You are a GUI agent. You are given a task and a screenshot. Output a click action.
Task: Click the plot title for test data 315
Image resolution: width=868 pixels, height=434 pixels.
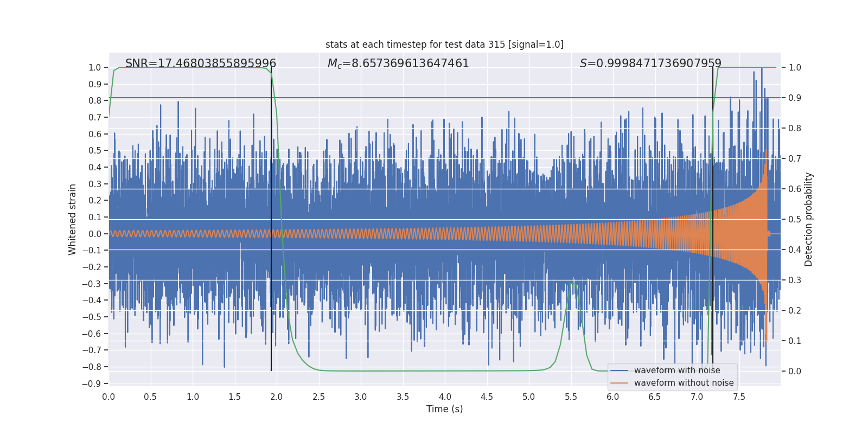(444, 44)
